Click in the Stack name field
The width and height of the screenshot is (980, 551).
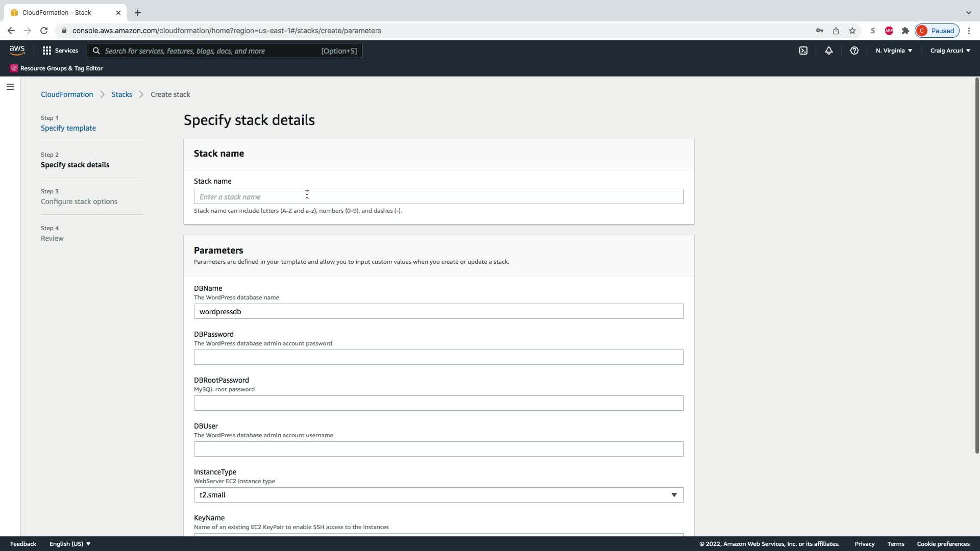[438, 197]
